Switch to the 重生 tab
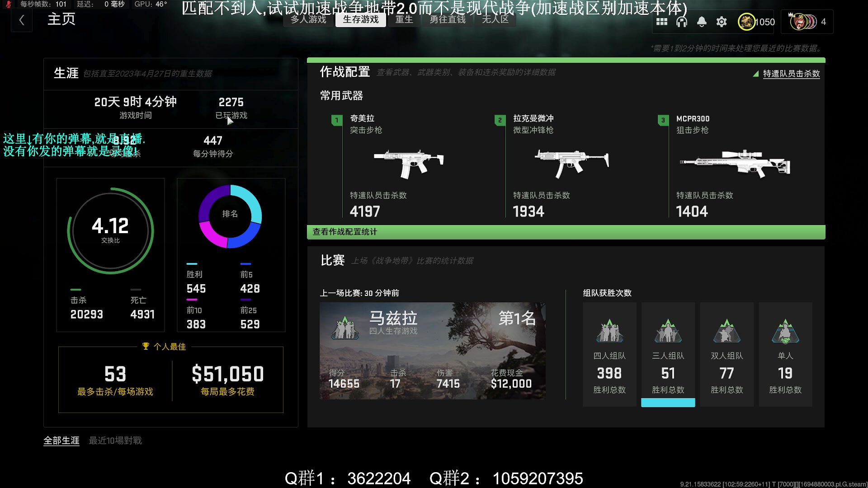 pyautogui.click(x=404, y=19)
